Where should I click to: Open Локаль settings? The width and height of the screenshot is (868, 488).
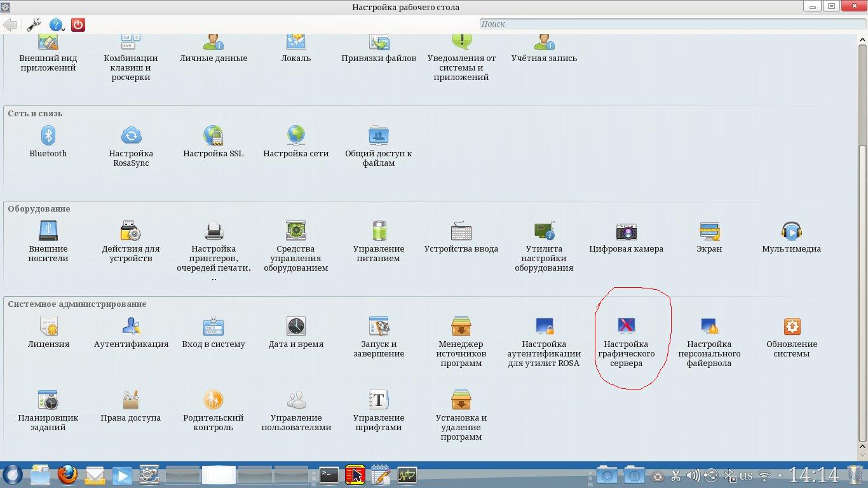point(296,50)
